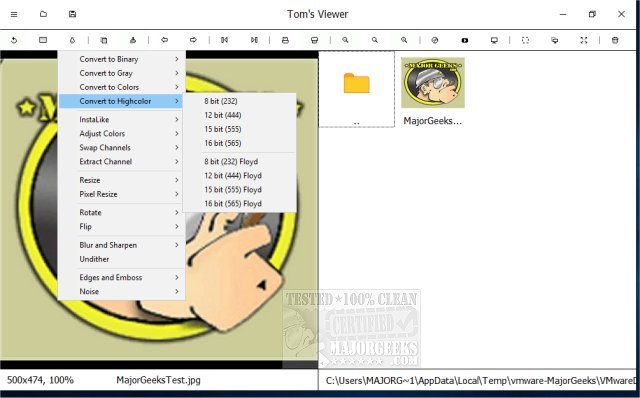Go to previous image with left arrow icon

(x=164, y=40)
